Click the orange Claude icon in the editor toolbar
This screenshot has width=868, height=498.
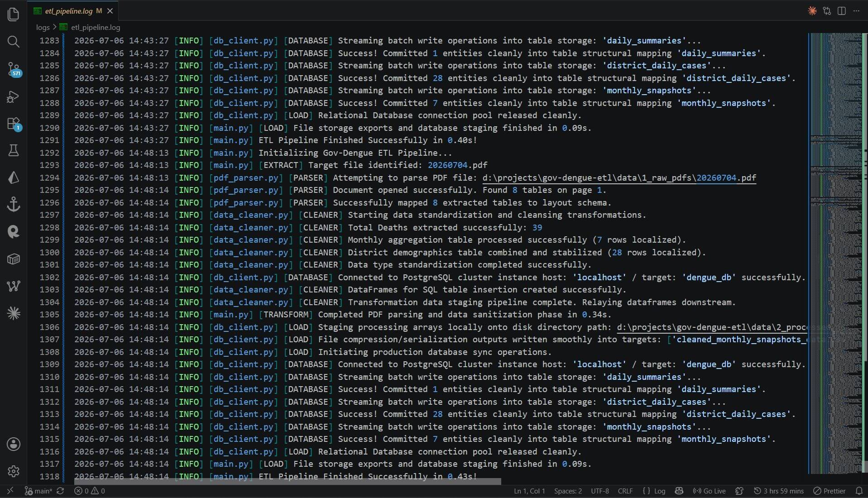pyautogui.click(x=812, y=10)
